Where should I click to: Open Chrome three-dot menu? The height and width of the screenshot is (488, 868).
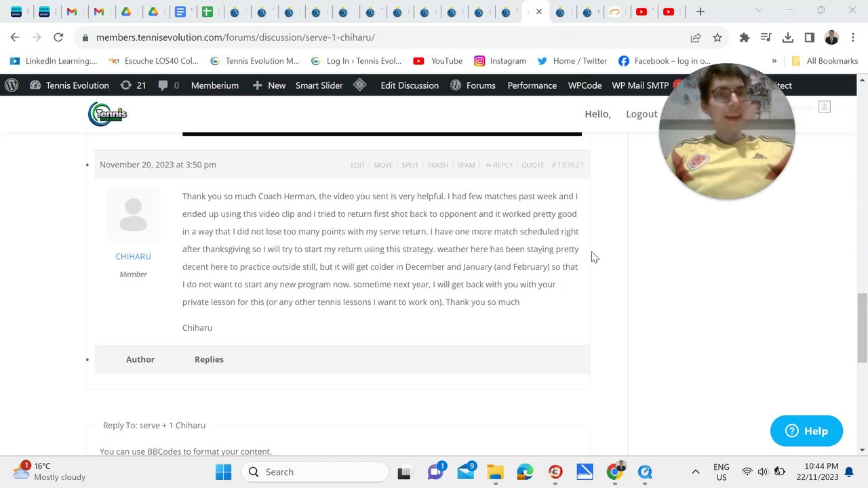[852, 37]
